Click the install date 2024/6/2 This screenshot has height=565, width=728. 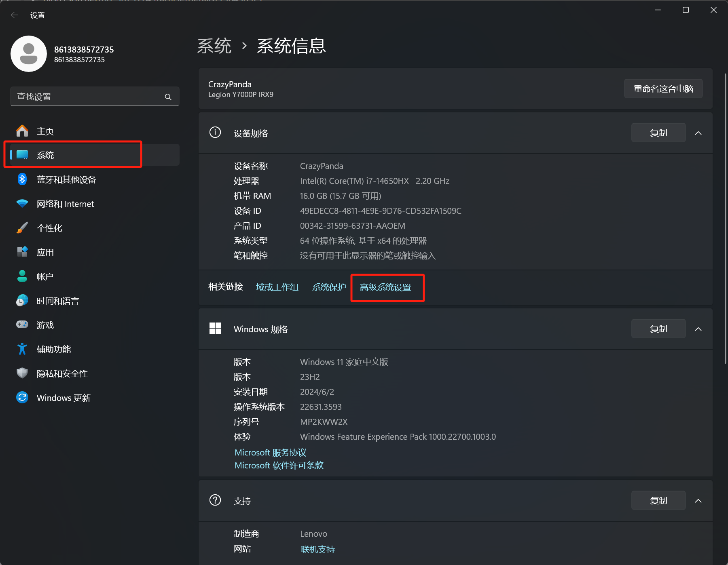(x=317, y=392)
